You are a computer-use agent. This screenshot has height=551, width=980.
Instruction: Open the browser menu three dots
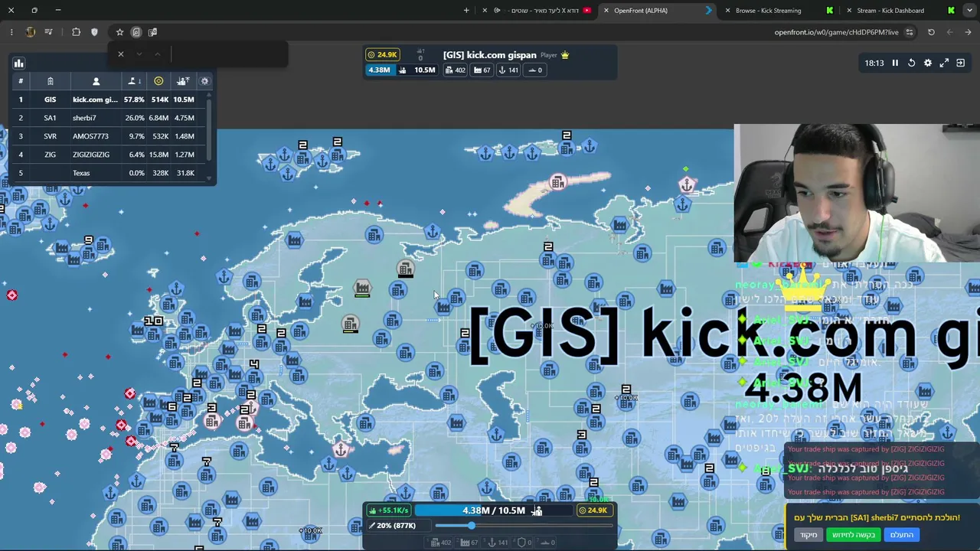[x=11, y=32]
